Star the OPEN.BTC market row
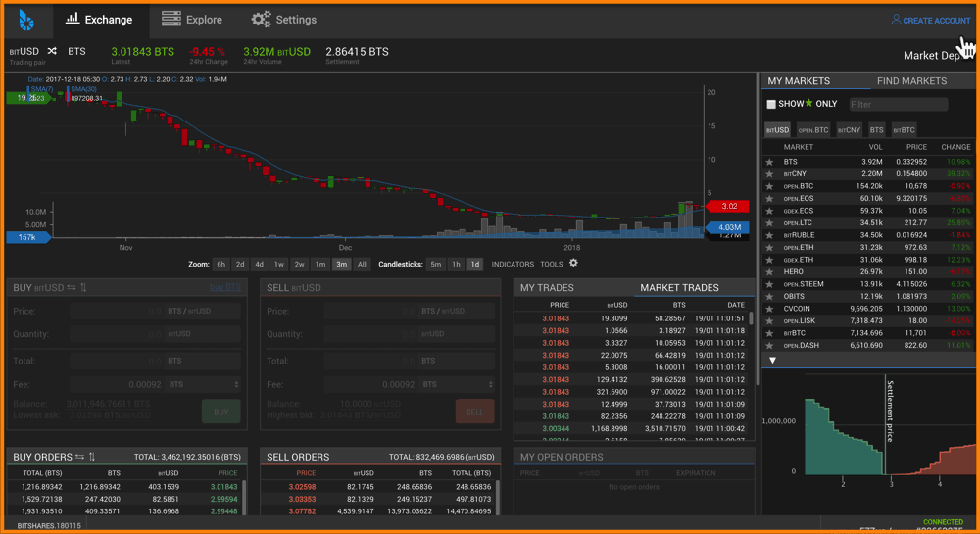Screen dimensions: 980x534 click(770, 186)
